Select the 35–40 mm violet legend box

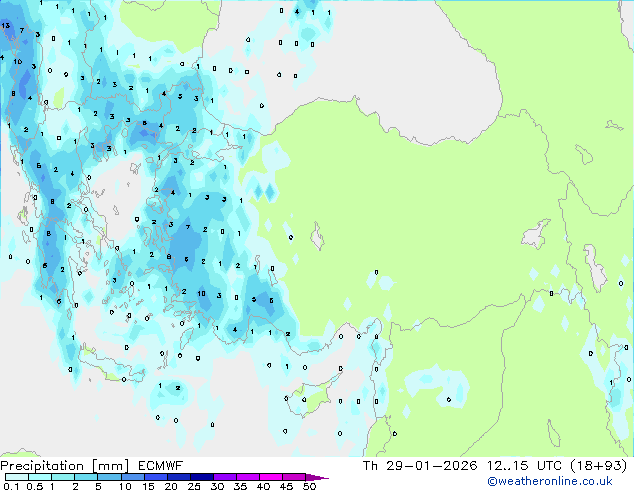(247, 477)
